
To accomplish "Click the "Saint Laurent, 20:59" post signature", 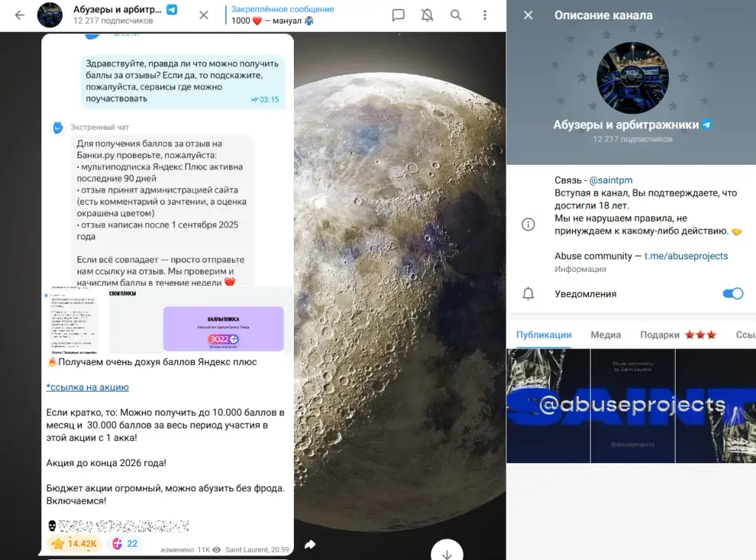I will pos(257,550).
